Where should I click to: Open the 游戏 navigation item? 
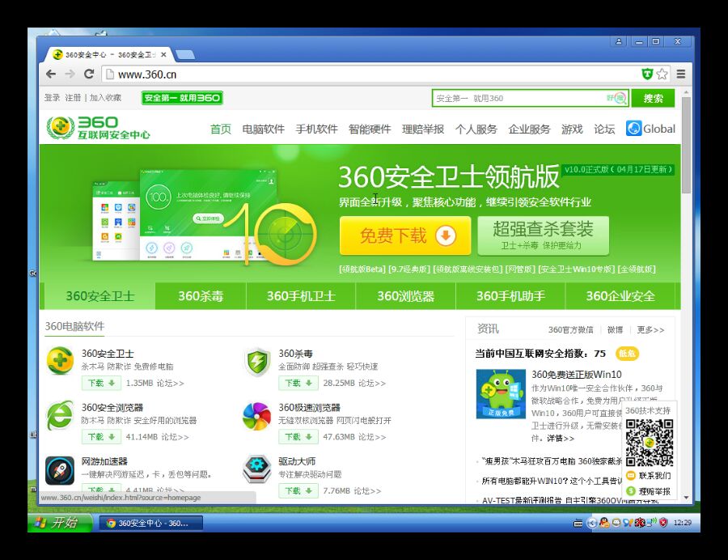tap(572, 129)
